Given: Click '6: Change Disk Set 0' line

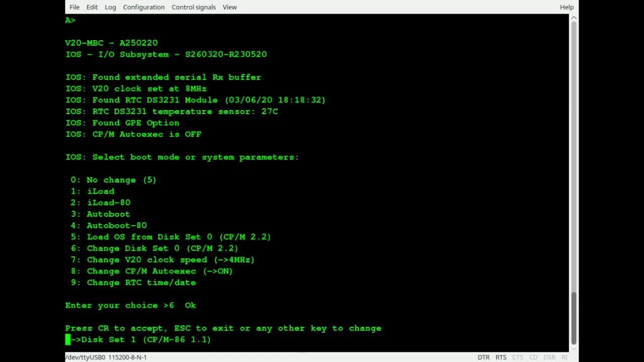Looking at the screenshot, I should [154, 248].
